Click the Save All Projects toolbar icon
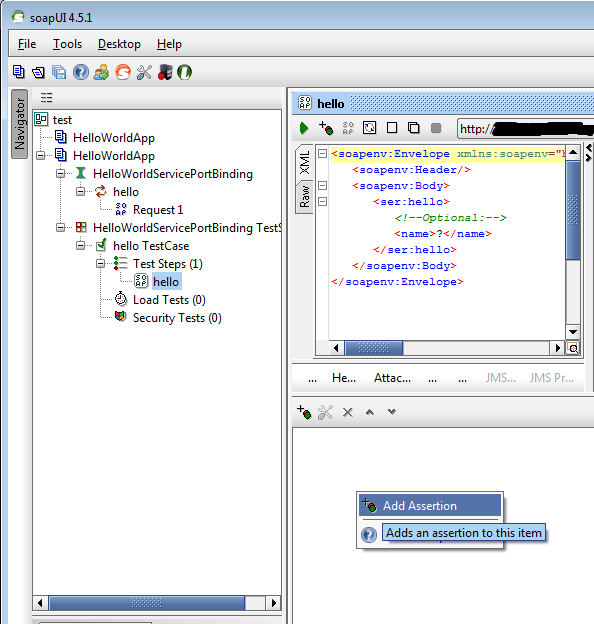 point(59,72)
